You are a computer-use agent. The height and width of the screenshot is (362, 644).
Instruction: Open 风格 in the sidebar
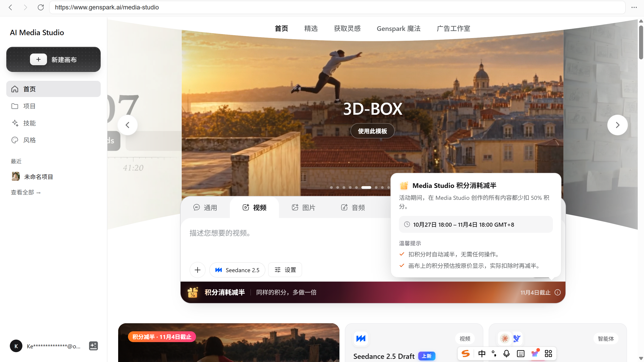tap(53, 140)
